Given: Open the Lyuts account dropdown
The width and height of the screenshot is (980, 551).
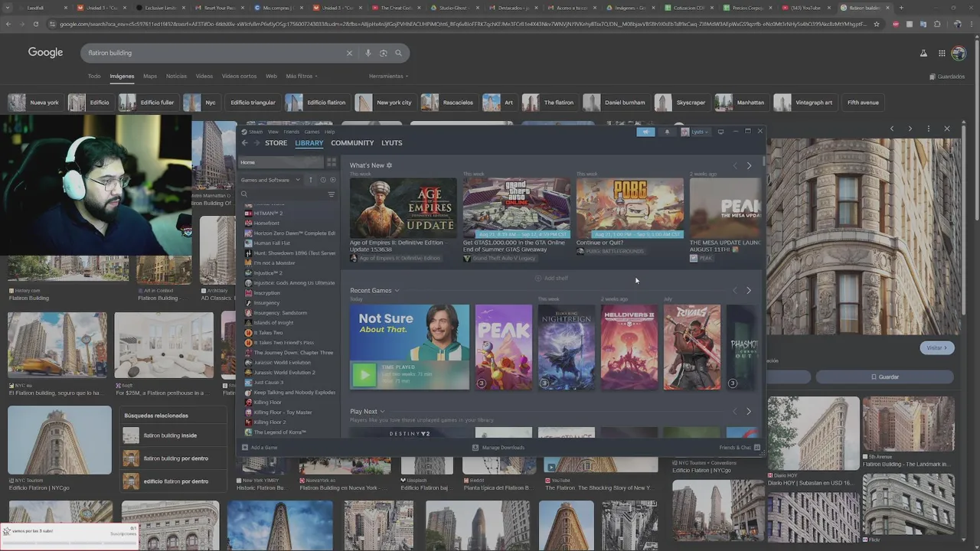Looking at the screenshot, I should coord(694,132).
